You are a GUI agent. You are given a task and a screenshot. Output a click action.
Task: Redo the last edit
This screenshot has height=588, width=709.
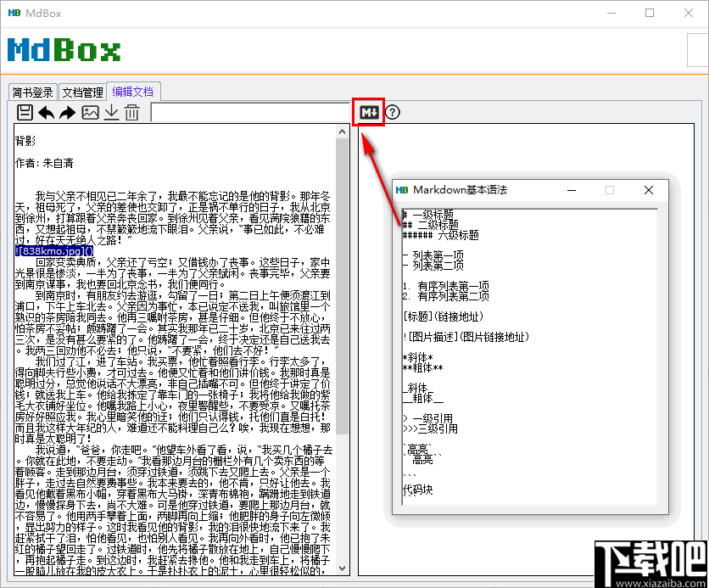[67, 111]
